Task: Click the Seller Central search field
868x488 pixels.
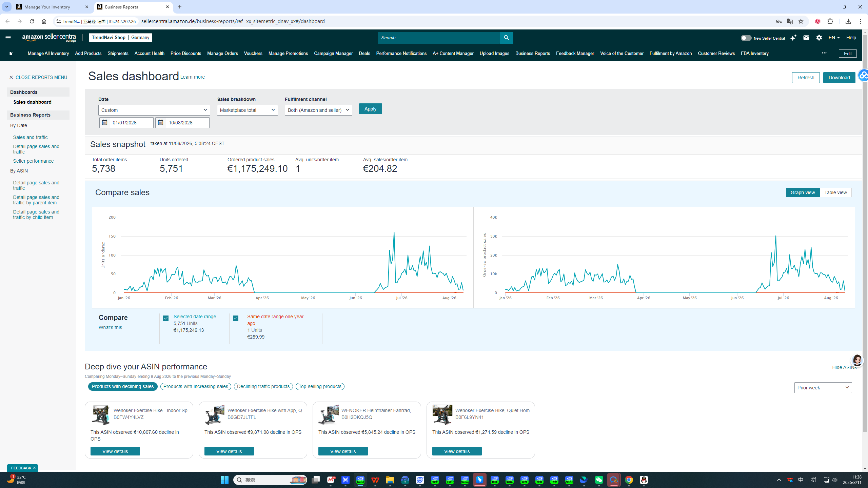Action: [439, 38]
